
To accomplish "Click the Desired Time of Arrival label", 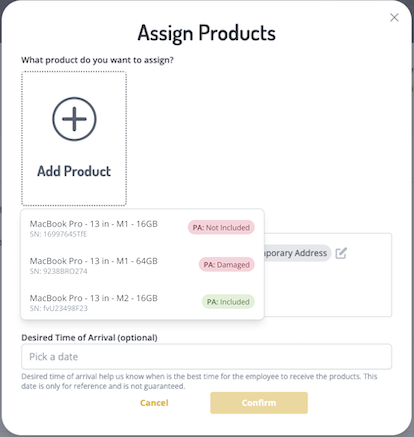I will (89, 338).
